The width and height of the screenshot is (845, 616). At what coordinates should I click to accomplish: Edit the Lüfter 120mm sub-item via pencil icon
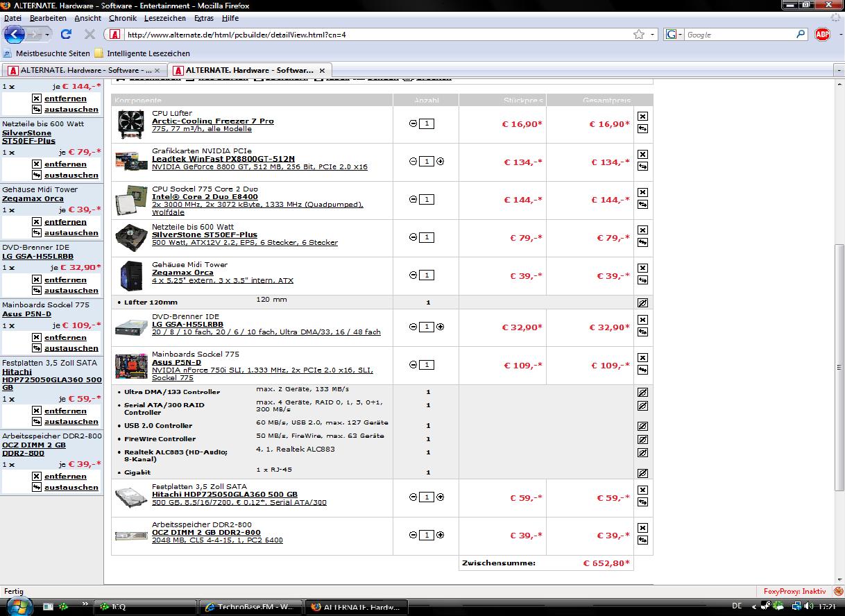click(642, 302)
